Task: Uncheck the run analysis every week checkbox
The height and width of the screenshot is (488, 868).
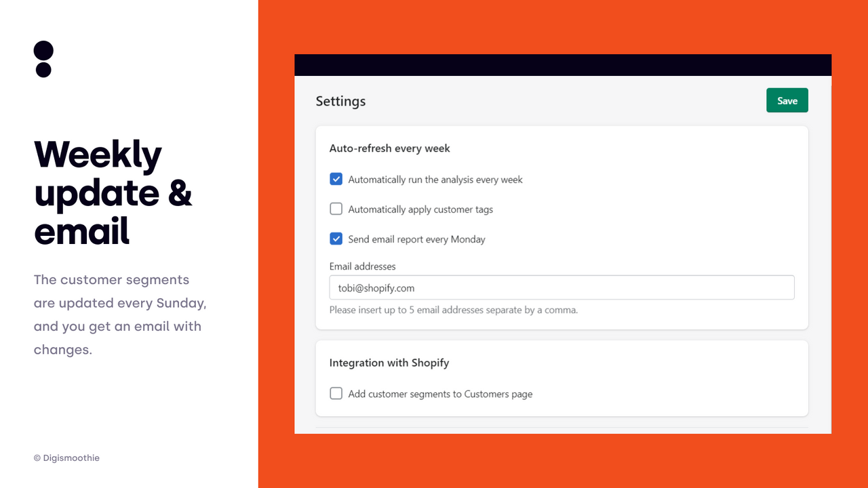Action: click(x=336, y=179)
